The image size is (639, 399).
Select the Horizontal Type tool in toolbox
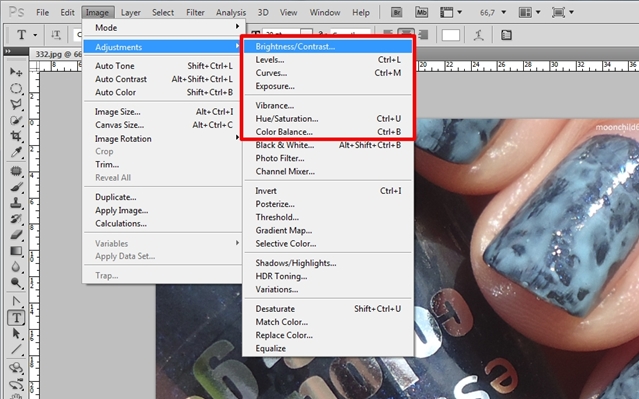point(16,317)
